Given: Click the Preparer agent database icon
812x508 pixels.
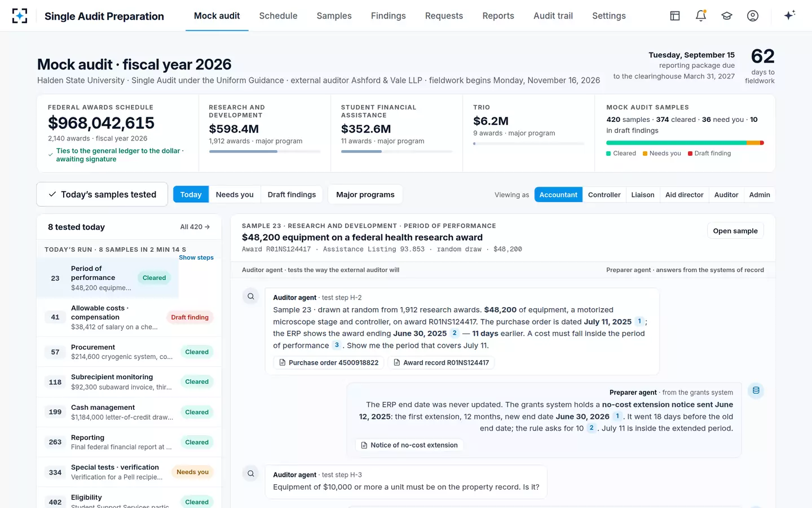Looking at the screenshot, I should pos(756,391).
